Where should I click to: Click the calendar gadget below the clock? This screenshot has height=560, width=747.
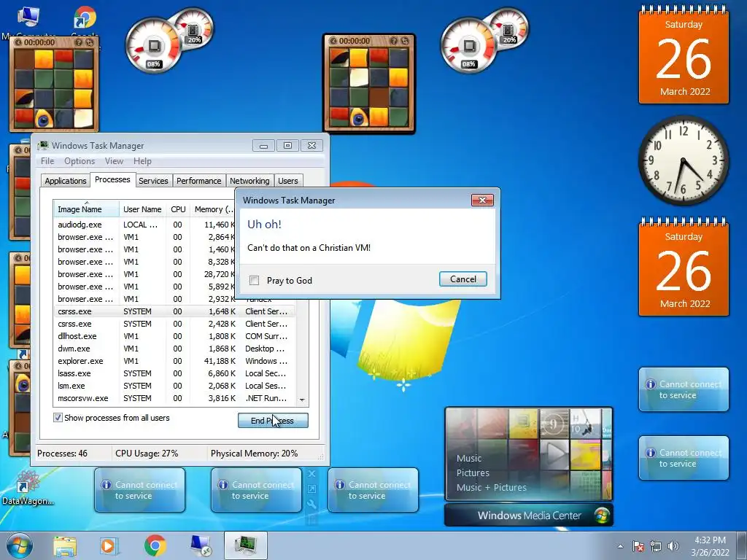[684, 267]
